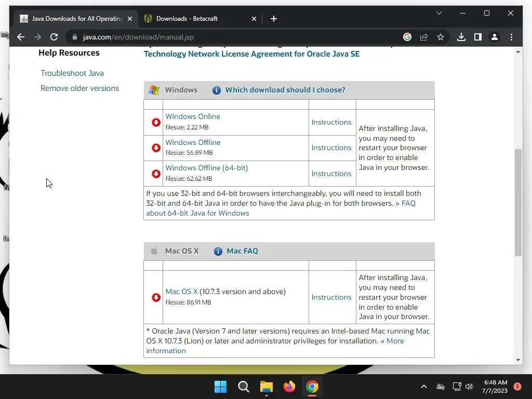
Task: Go back with the browser back arrow
Action: click(21, 37)
